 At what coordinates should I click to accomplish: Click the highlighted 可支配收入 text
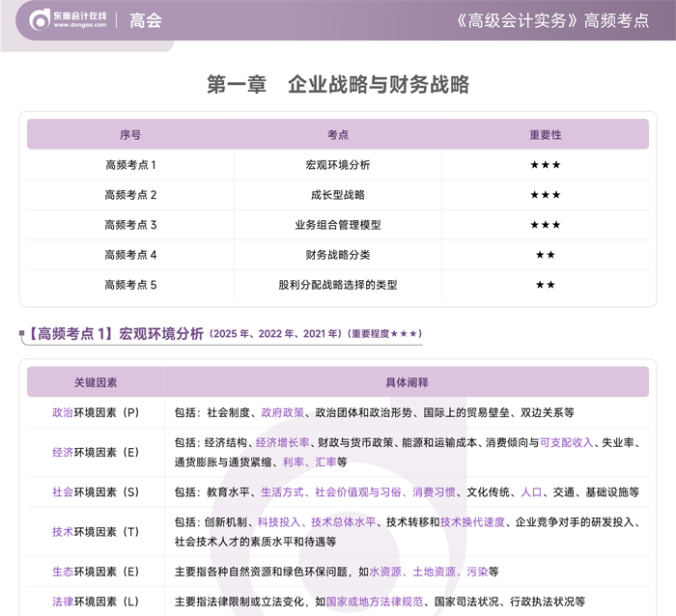(567, 442)
